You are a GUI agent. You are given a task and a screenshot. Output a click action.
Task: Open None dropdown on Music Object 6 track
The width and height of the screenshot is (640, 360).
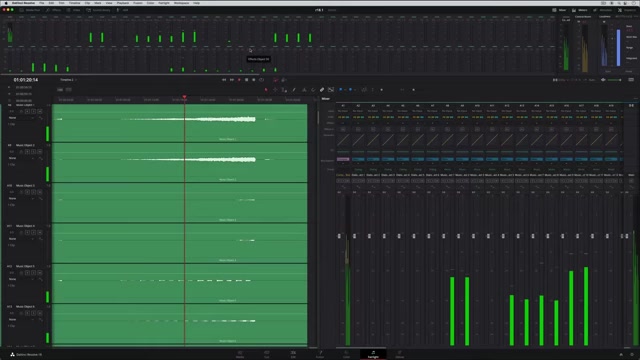pos(21,320)
